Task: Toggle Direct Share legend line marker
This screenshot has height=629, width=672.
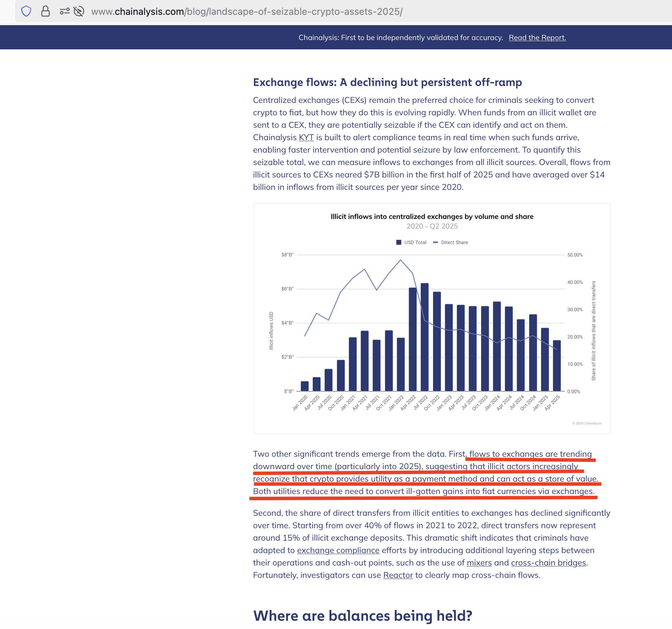Action: (435, 242)
